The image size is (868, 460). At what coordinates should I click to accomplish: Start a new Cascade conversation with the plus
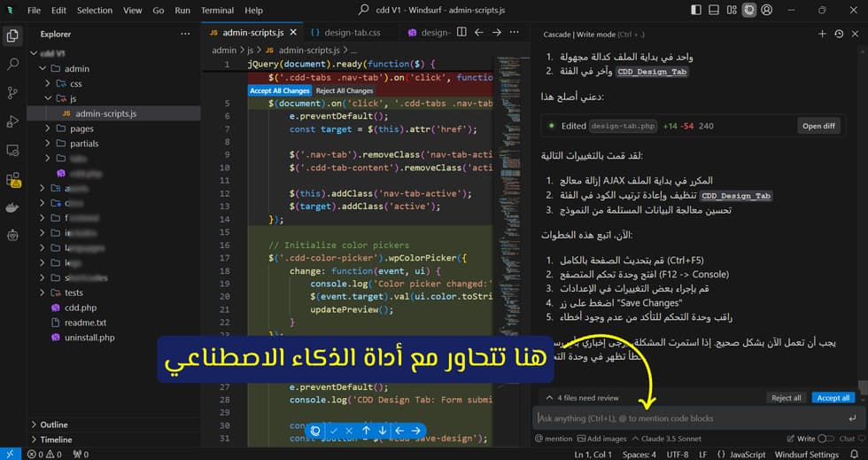click(x=822, y=34)
